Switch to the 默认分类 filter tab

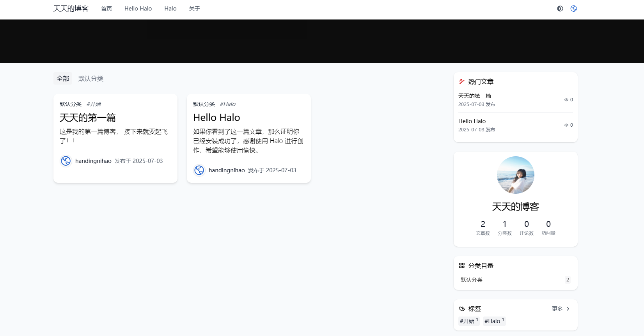click(x=91, y=79)
